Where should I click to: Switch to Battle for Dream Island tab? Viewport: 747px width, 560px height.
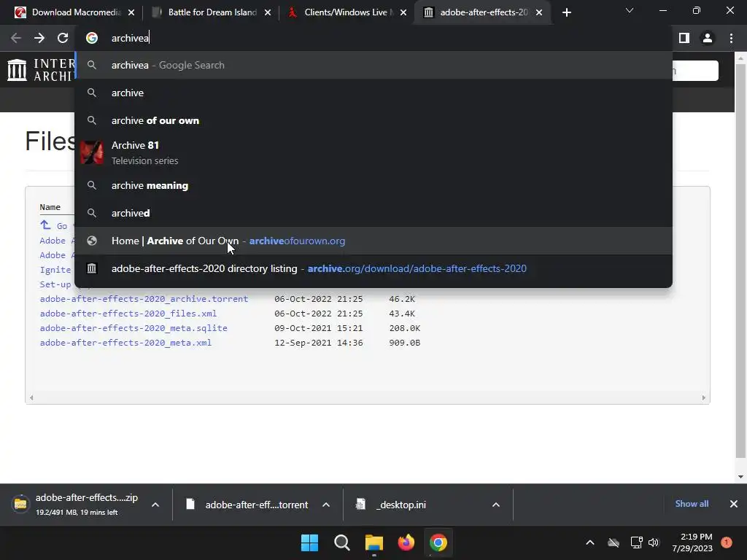point(209,12)
